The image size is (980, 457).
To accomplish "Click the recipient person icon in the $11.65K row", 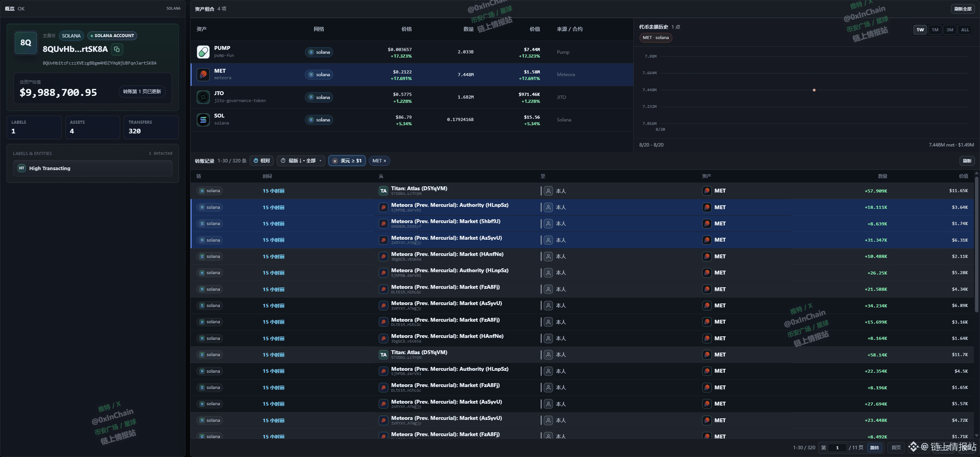I will [x=548, y=191].
